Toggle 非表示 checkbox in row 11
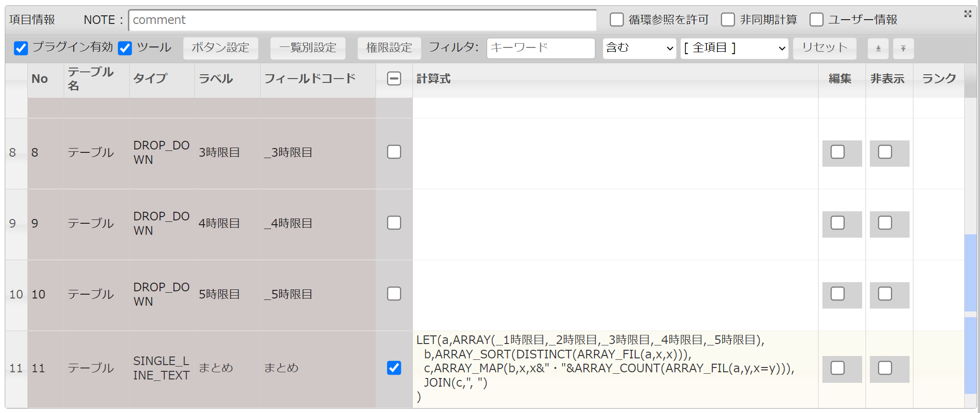The width and height of the screenshot is (980, 413). (885, 368)
